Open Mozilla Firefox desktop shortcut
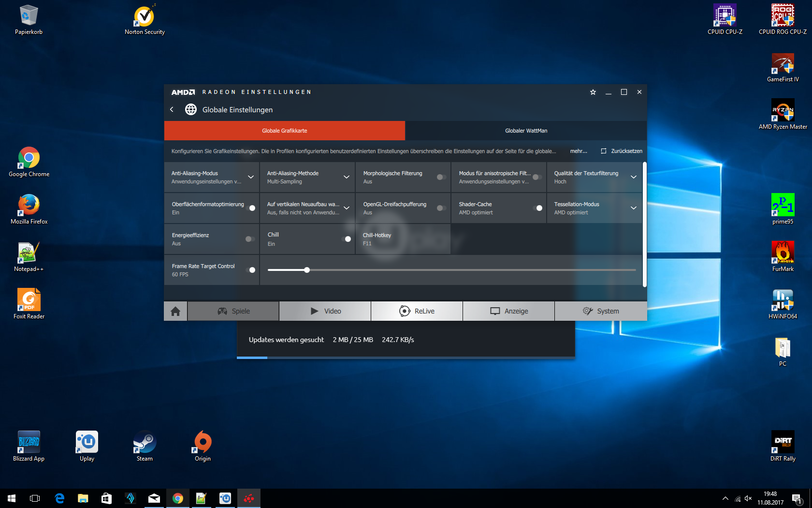 tap(29, 210)
